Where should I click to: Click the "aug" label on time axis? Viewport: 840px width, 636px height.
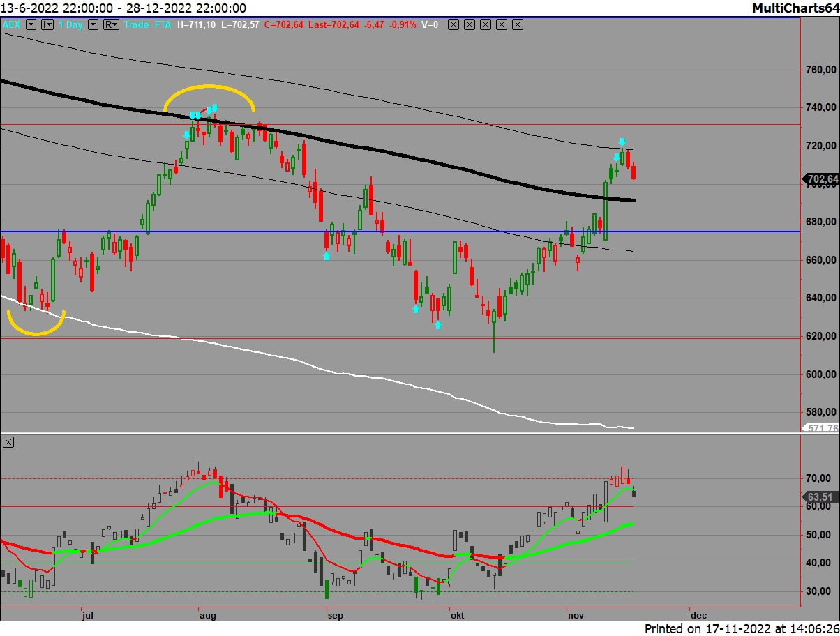pyautogui.click(x=207, y=615)
